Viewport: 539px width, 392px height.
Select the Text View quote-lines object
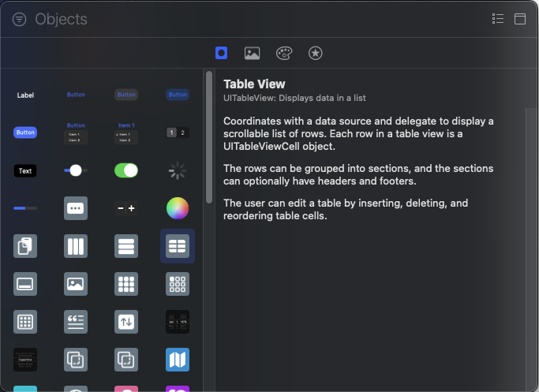point(76,322)
